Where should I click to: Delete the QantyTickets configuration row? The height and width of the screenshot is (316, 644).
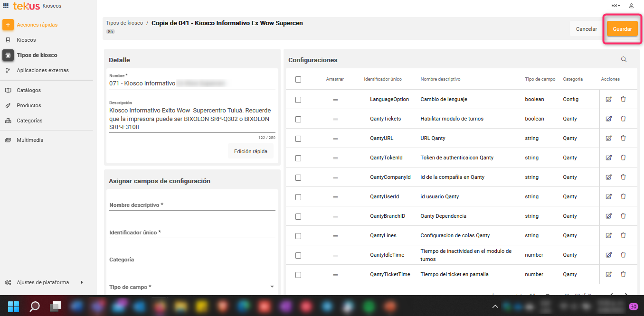pyautogui.click(x=623, y=119)
